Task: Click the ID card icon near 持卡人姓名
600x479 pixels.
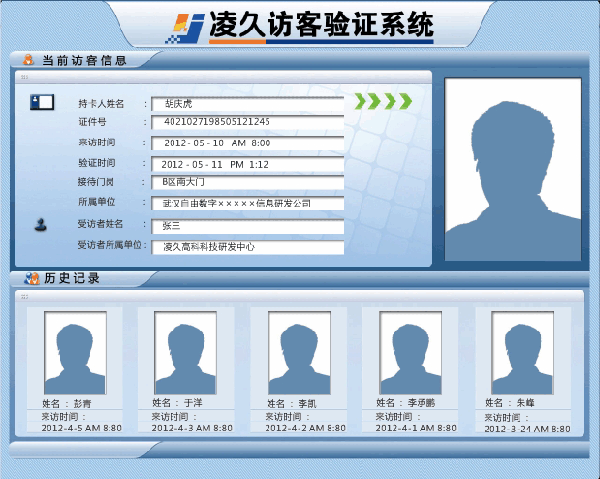Action: tap(42, 101)
